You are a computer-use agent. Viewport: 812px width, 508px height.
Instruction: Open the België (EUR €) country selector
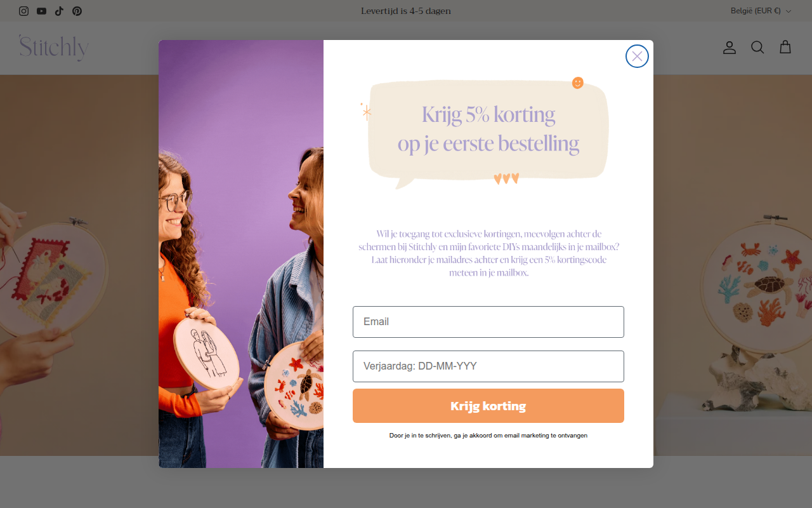coord(761,11)
